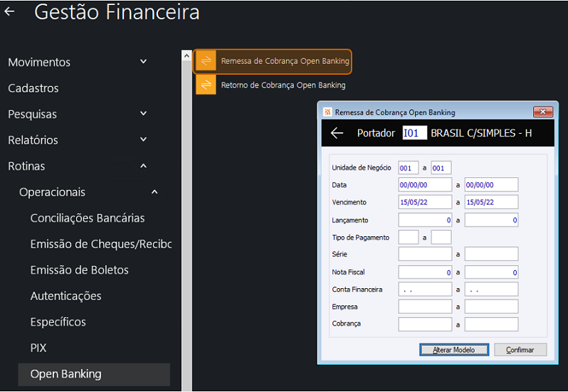
Task: Open PIX item
Action: [38, 348]
